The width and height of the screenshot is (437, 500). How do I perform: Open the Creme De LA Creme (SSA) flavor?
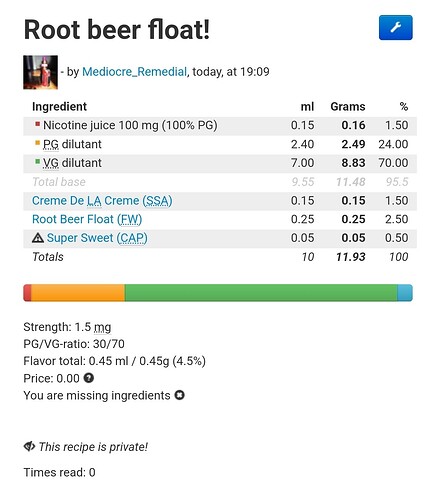[x=102, y=201]
